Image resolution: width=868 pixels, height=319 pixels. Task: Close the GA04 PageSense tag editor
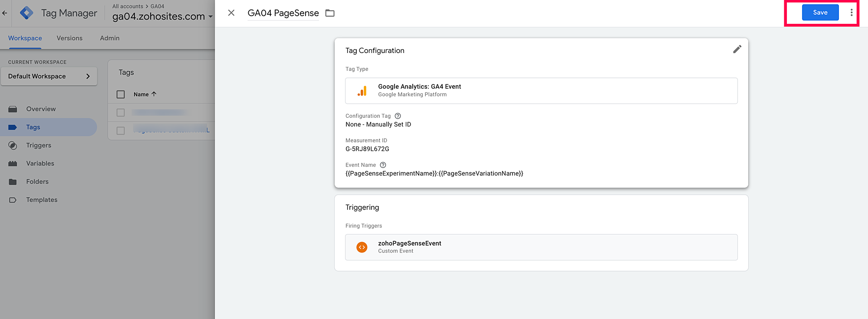pos(231,13)
